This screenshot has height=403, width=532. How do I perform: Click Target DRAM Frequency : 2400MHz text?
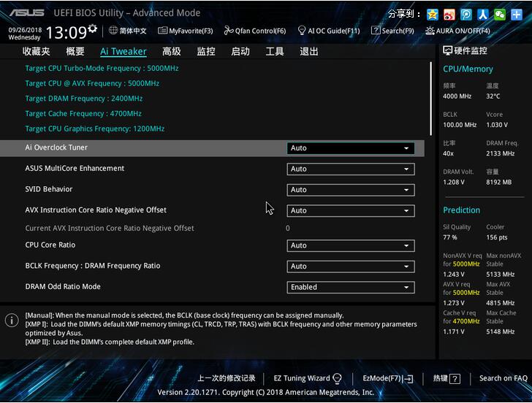[x=84, y=99]
